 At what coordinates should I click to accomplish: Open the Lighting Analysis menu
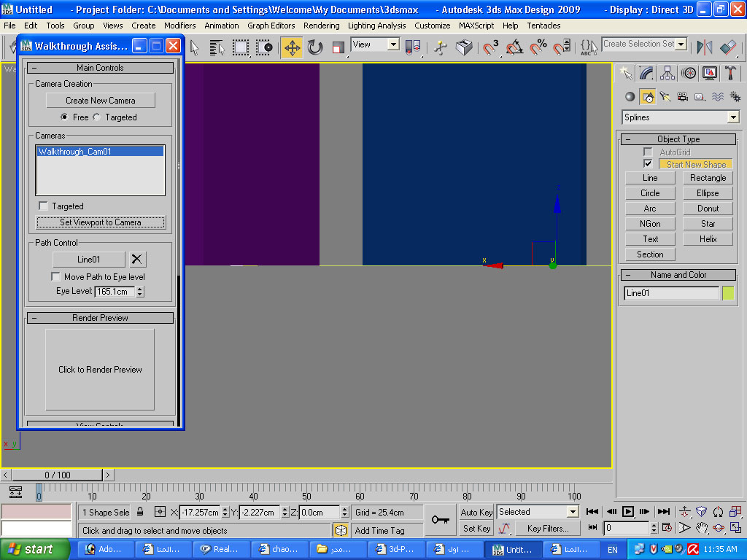tap(377, 26)
